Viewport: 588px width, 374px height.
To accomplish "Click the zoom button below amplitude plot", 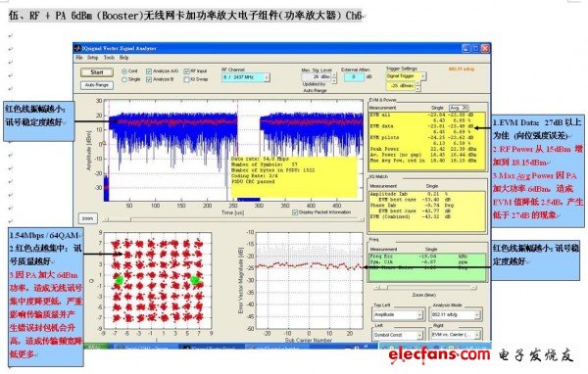I will [88, 218].
